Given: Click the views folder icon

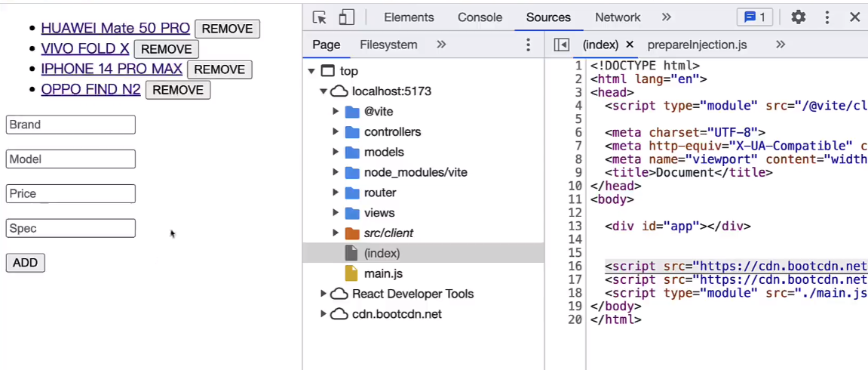Looking at the screenshot, I should coord(352,213).
